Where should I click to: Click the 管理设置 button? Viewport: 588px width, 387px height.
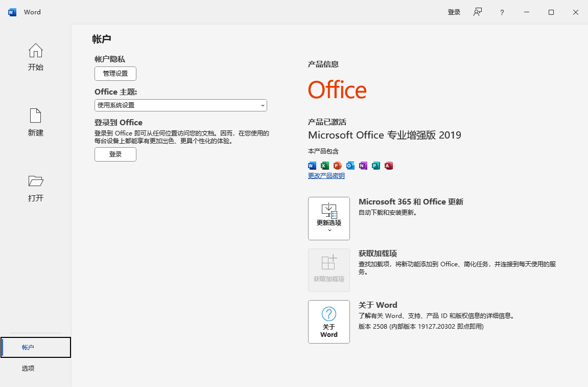[115, 74]
